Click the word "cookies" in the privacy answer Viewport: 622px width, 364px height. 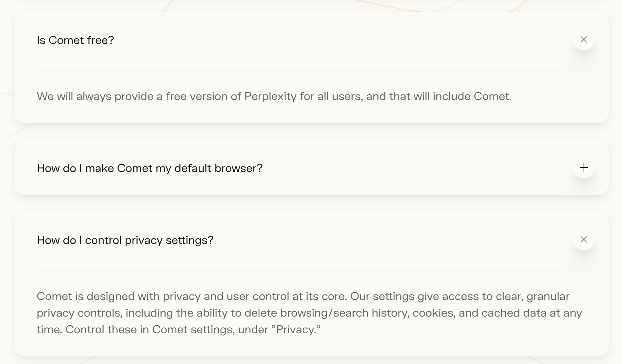(434, 313)
